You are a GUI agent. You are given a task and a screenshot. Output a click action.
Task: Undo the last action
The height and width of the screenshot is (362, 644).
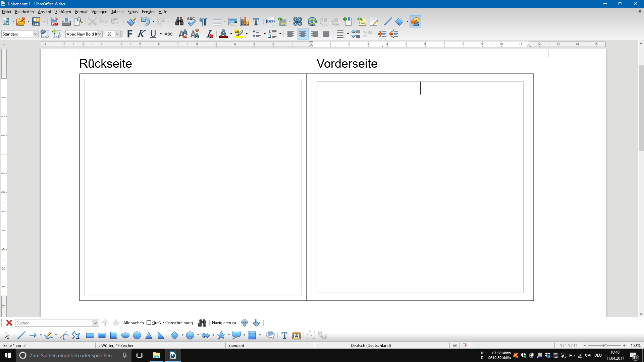point(145,22)
